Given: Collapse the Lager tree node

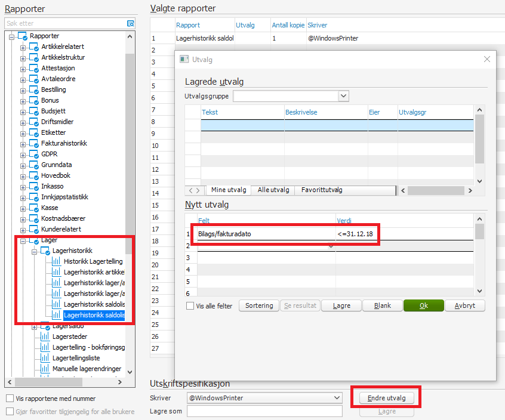Looking at the screenshot, I should click(23, 241).
